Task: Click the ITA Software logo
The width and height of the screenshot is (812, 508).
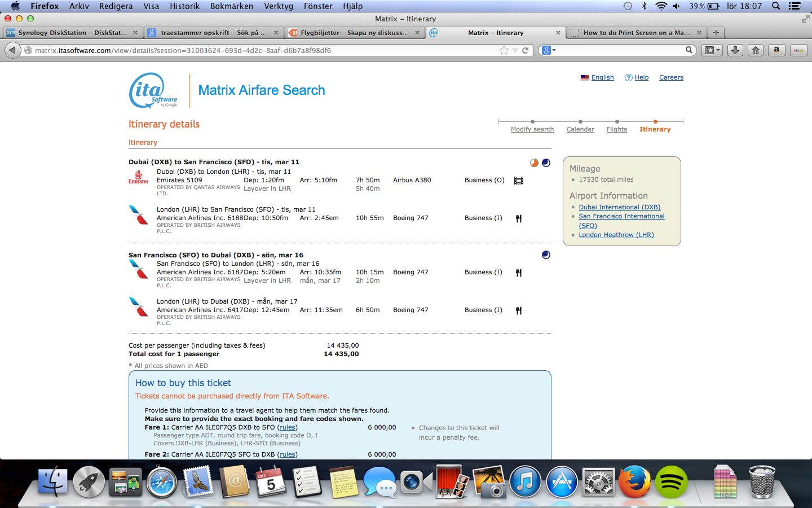Action: click(x=153, y=90)
